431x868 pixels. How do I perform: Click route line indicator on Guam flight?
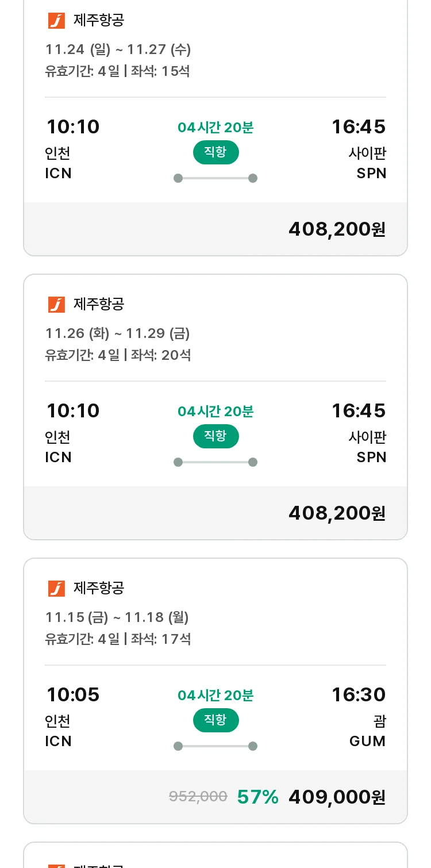pyautogui.click(x=215, y=746)
